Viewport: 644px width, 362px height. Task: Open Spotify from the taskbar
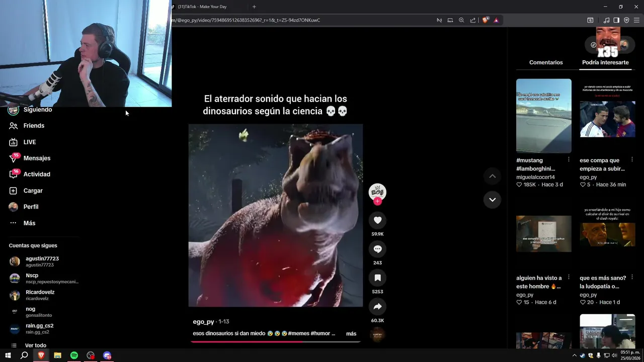(74, 355)
